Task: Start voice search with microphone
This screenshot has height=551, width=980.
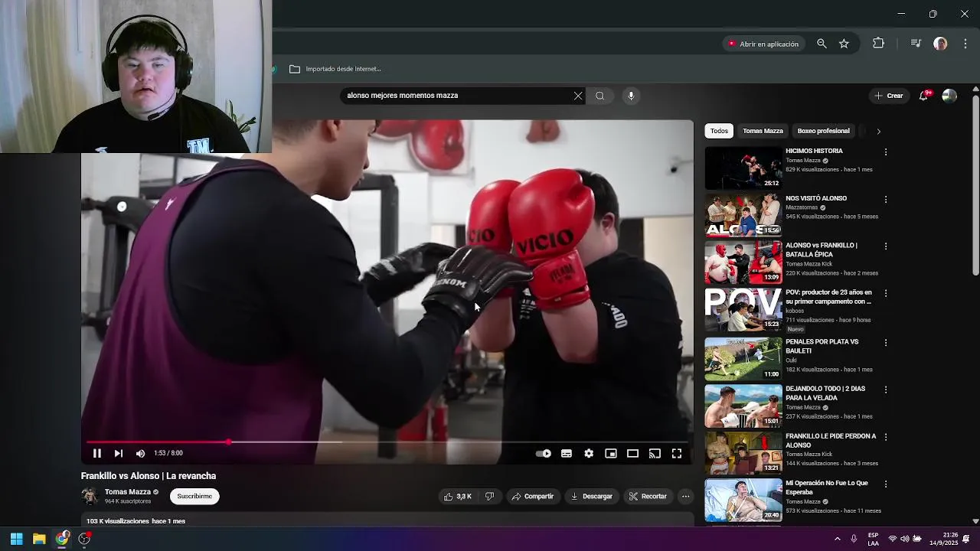Action: (x=631, y=96)
